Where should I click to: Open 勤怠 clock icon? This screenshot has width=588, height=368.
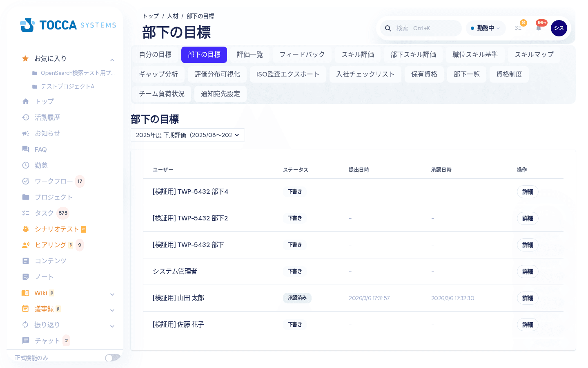(26, 165)
